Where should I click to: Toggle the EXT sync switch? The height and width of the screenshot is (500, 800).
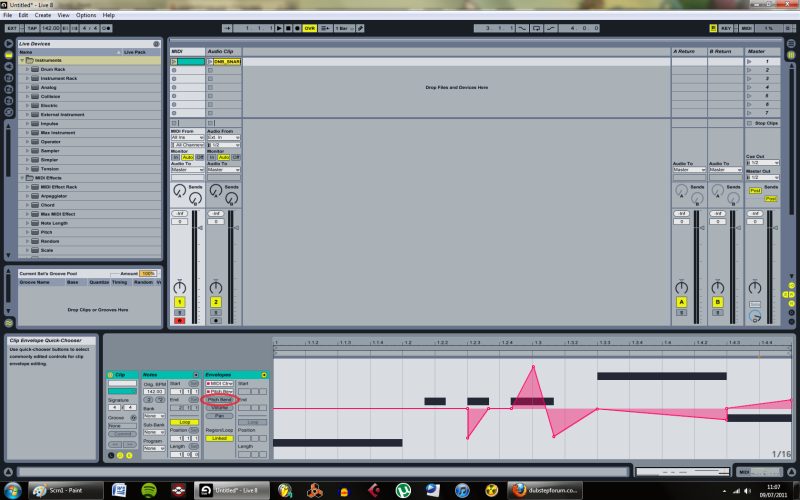[x=12, y=28]
